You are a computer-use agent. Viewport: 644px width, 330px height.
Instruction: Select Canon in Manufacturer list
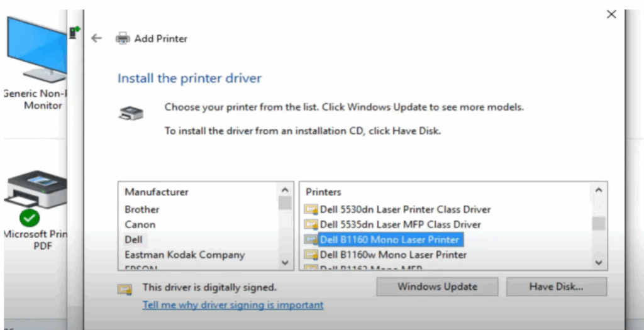[140, 224]
